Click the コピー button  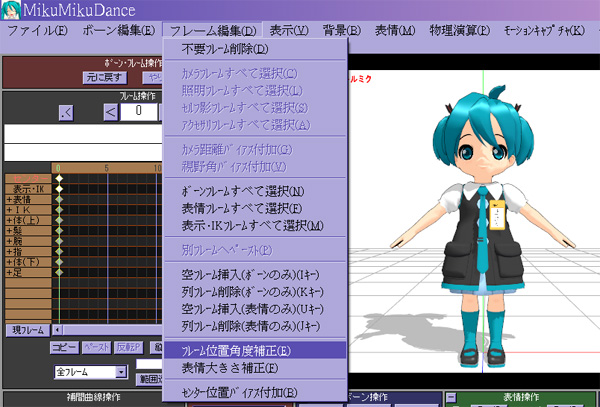(64, 347)
